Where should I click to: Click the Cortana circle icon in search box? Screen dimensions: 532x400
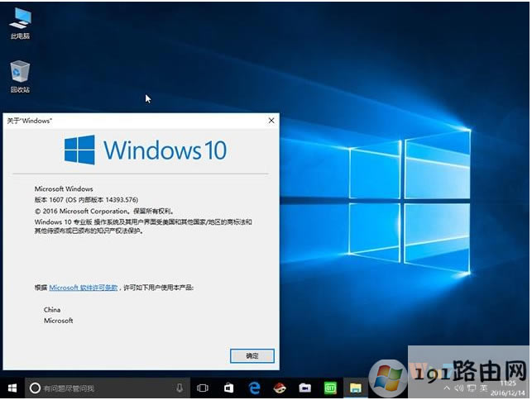[35, 388]
